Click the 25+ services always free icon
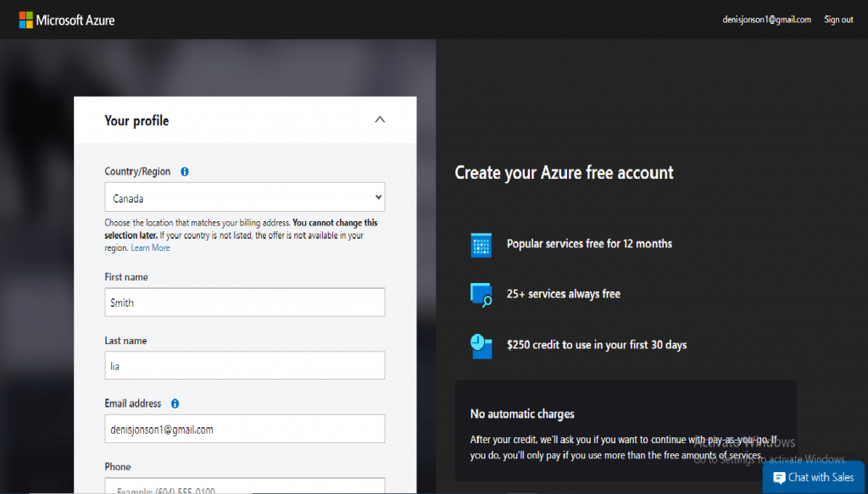 click(481, 295)
